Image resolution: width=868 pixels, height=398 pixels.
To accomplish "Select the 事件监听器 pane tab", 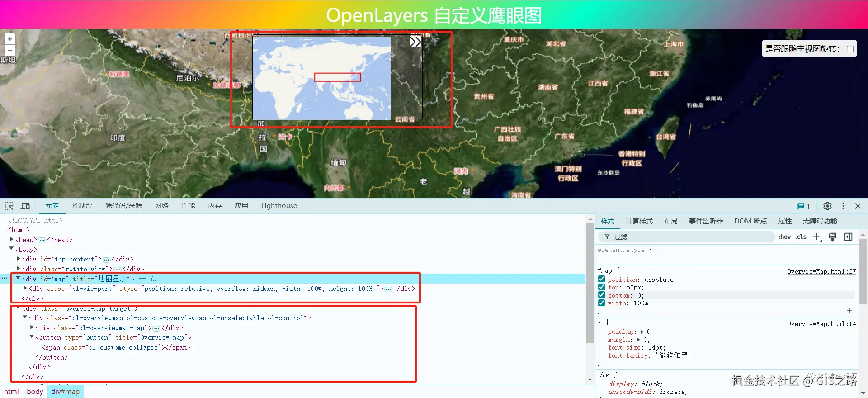I will point(706,221).
